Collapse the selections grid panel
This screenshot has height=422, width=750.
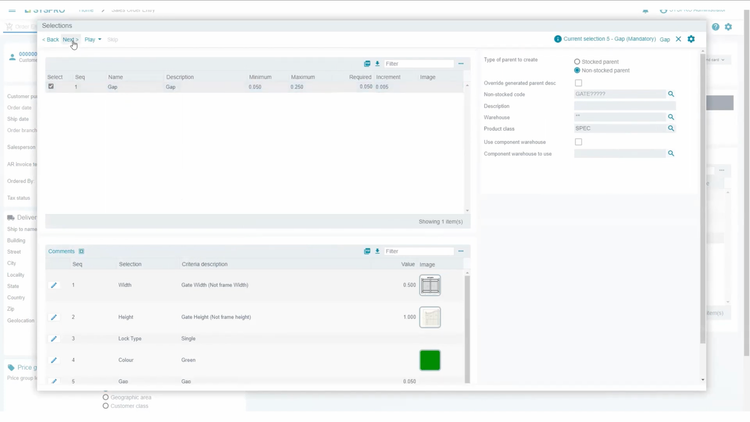tap(461, 64)
